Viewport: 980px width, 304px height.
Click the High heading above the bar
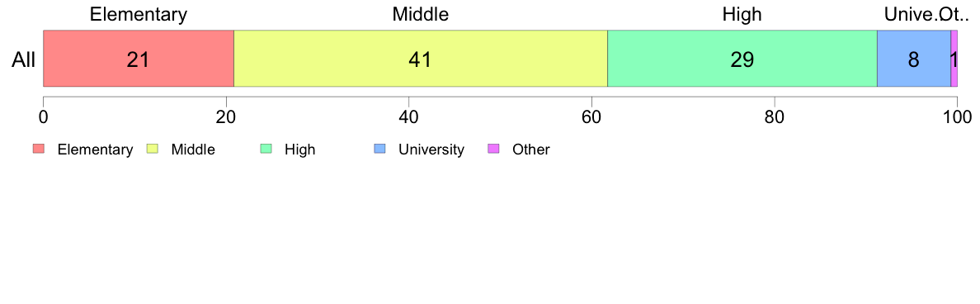[742, 14]
